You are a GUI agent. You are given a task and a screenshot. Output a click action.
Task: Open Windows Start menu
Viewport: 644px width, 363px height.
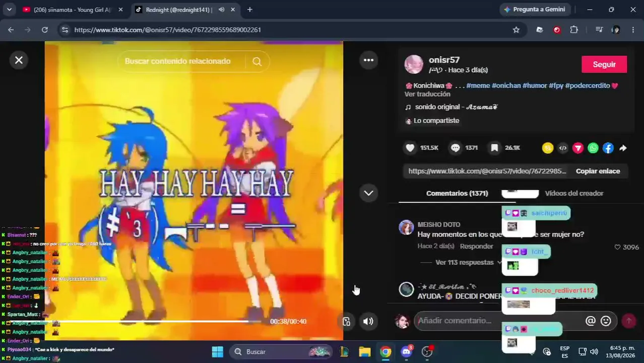217,351
